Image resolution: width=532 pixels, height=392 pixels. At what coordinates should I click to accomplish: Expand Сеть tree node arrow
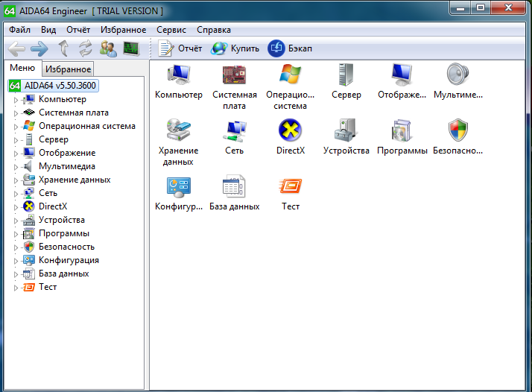(16, 194)
